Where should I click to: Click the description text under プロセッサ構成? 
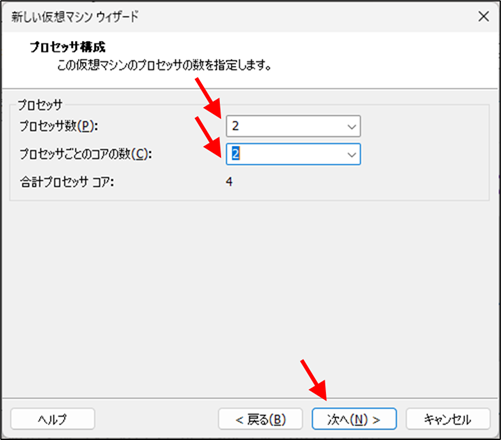pyautogui.click(x=164, y=65)
